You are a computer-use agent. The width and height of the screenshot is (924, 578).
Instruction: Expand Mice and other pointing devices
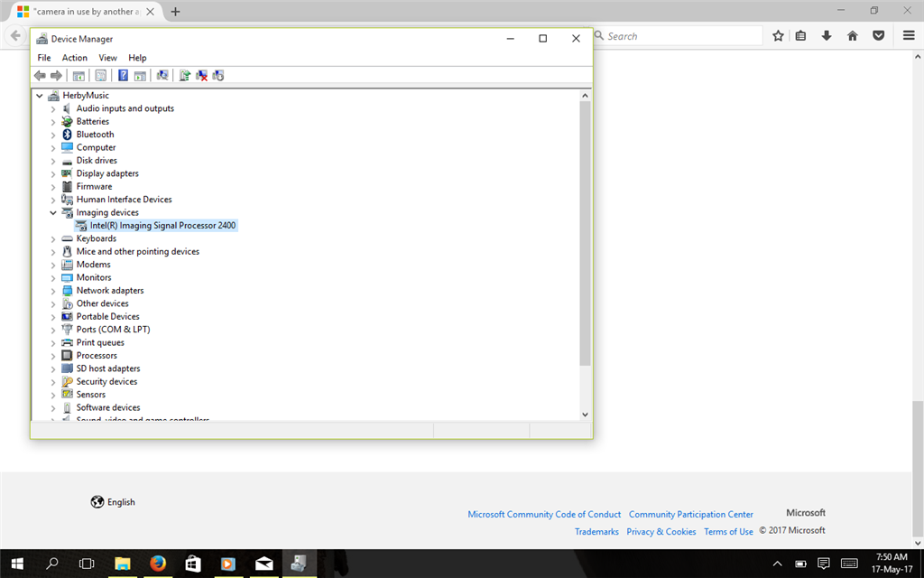(x=53, y=252)
